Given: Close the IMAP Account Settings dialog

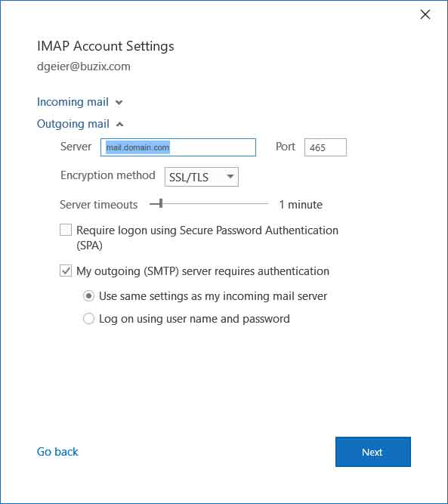Looking at the screenshot, I should coord(425,14).
